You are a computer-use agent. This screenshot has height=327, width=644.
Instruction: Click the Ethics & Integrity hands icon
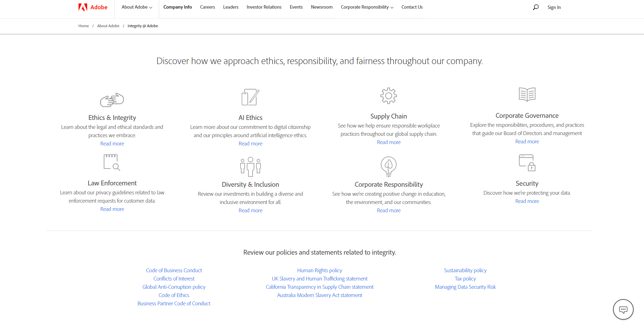(x=112, y=100)
